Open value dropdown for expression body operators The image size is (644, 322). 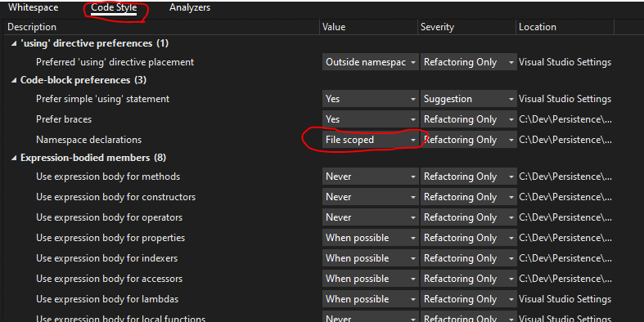pos(371,217)
